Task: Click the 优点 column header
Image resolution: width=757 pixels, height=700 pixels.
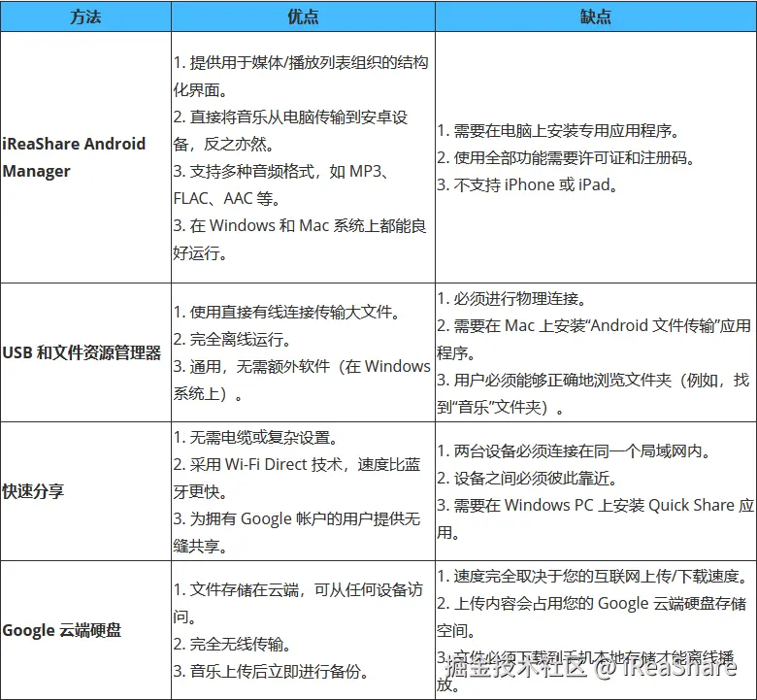Action: point(303,17)
